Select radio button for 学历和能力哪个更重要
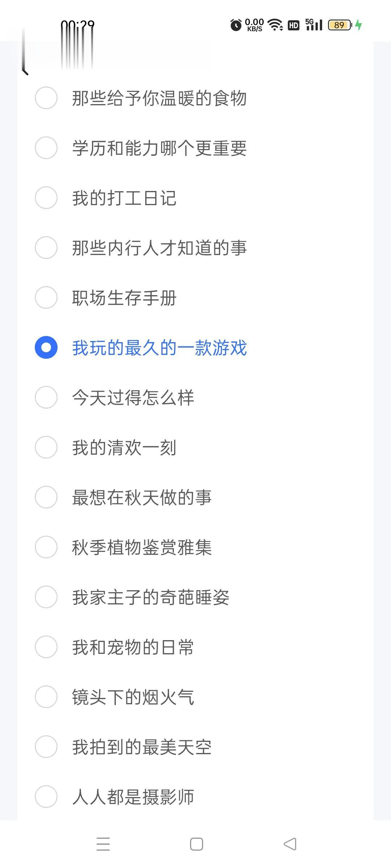391x868 pixels. click(46, 148)
